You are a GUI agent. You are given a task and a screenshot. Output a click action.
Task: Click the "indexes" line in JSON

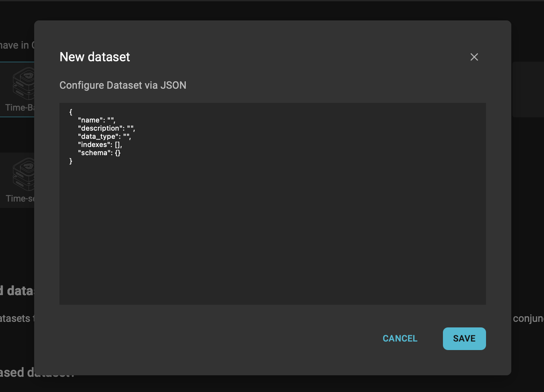tap(100, 144)
